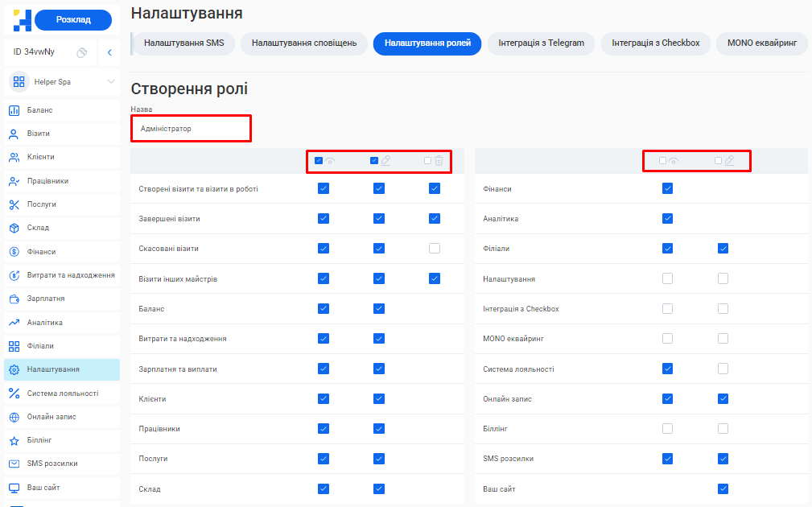The width and height of the screenshot is (812, 507).
Task: Click the Система лояльності percent icon
Action: tap(14, 393)
